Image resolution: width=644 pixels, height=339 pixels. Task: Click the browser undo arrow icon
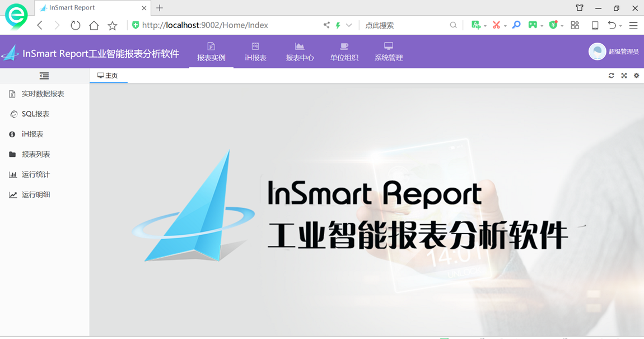pos(612,25)
